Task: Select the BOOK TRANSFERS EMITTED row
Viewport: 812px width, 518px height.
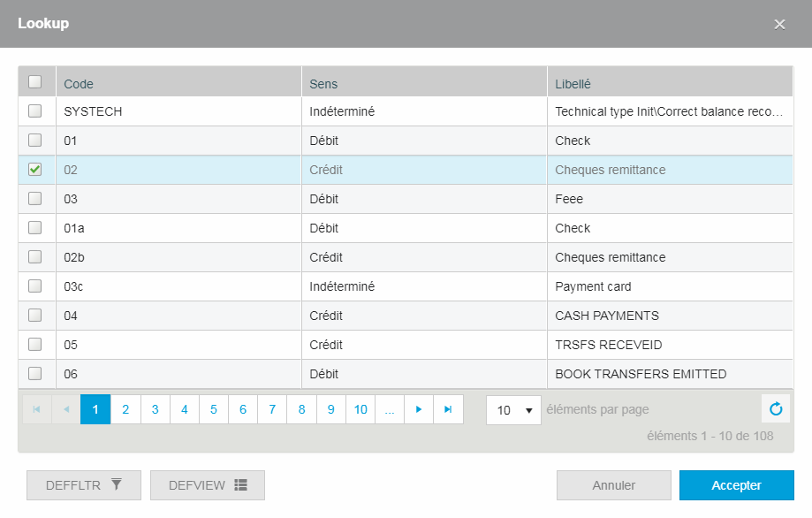Action: [x=641, y=374]
